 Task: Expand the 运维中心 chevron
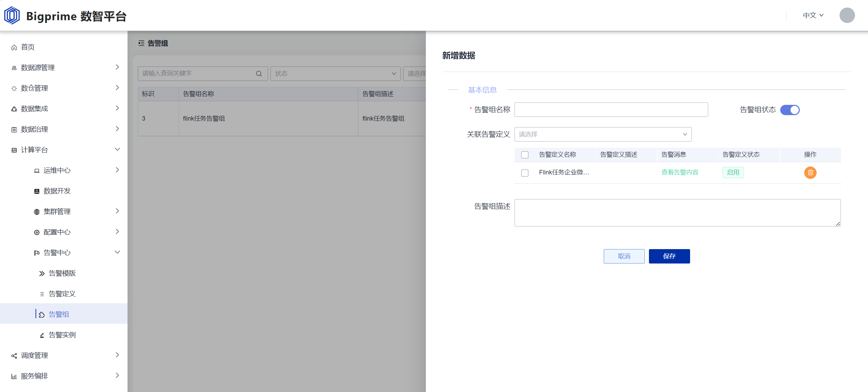117,170
